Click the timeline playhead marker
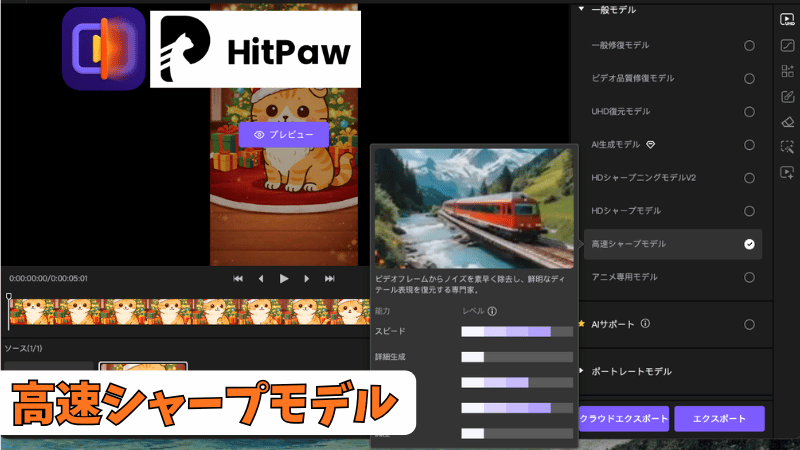800x450 pixels. [9, 296]
